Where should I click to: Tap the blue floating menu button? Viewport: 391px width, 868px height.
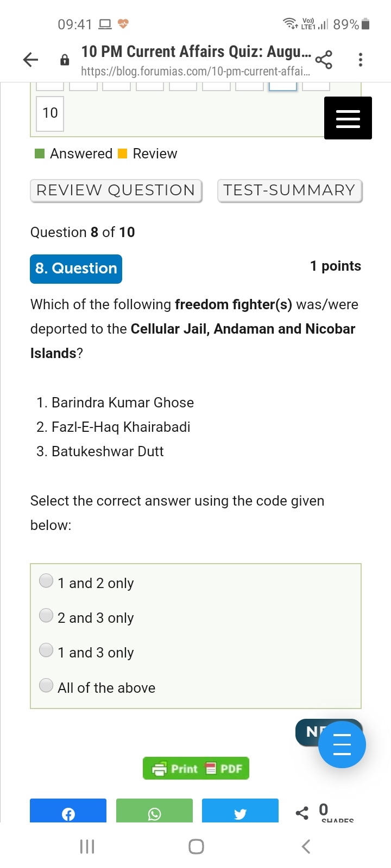tap(342, 744)
